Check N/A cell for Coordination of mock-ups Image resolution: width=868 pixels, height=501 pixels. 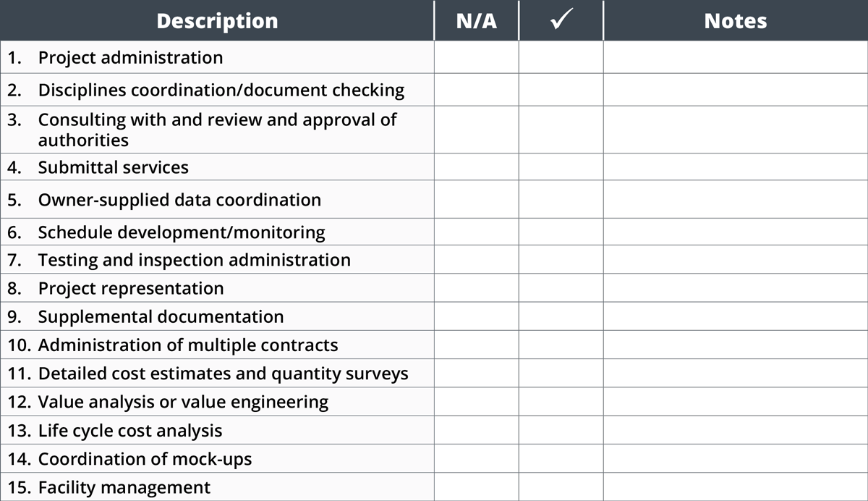[x=477, y=459]
